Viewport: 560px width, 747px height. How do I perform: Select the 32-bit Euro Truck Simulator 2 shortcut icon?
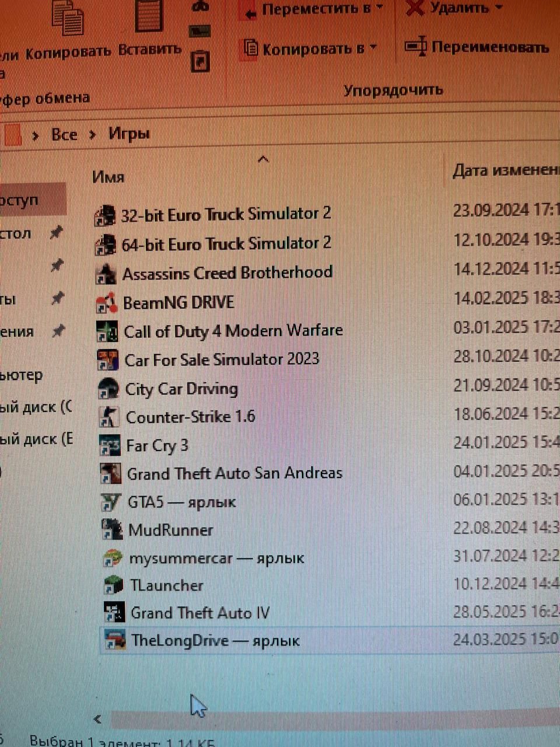pyautogui.click(x=105, y=215)
